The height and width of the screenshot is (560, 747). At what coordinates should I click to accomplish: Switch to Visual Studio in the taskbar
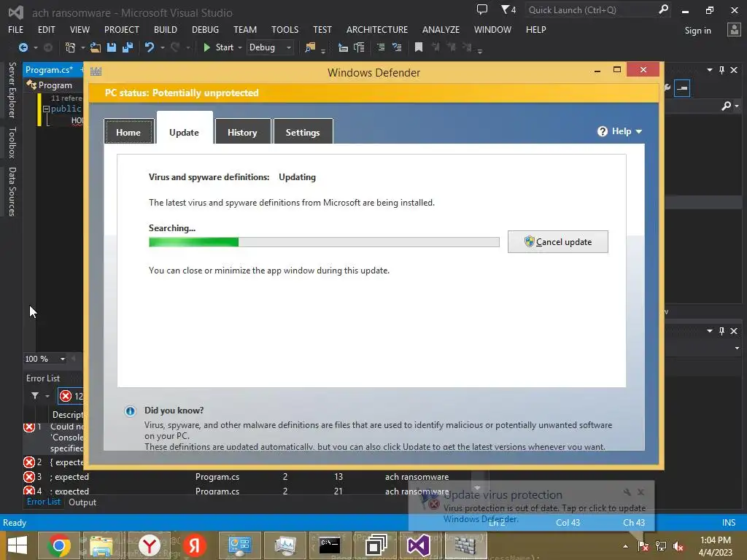click(x=418, y=545)
